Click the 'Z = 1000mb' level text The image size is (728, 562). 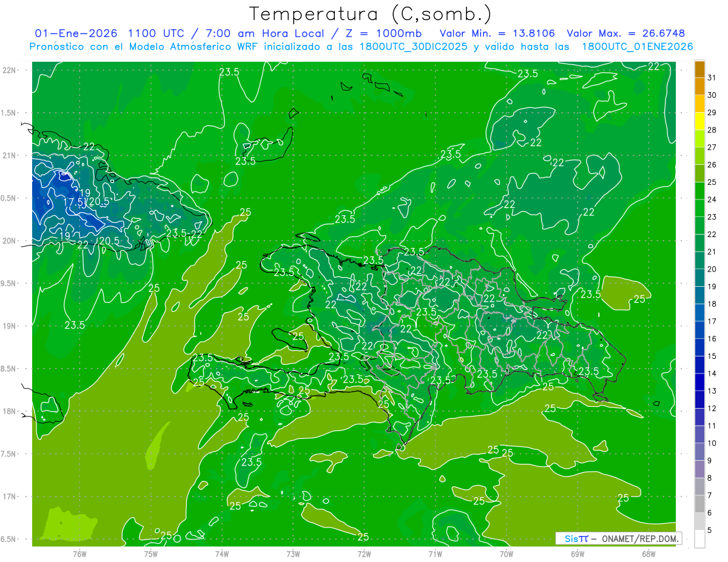coord(383,33)
